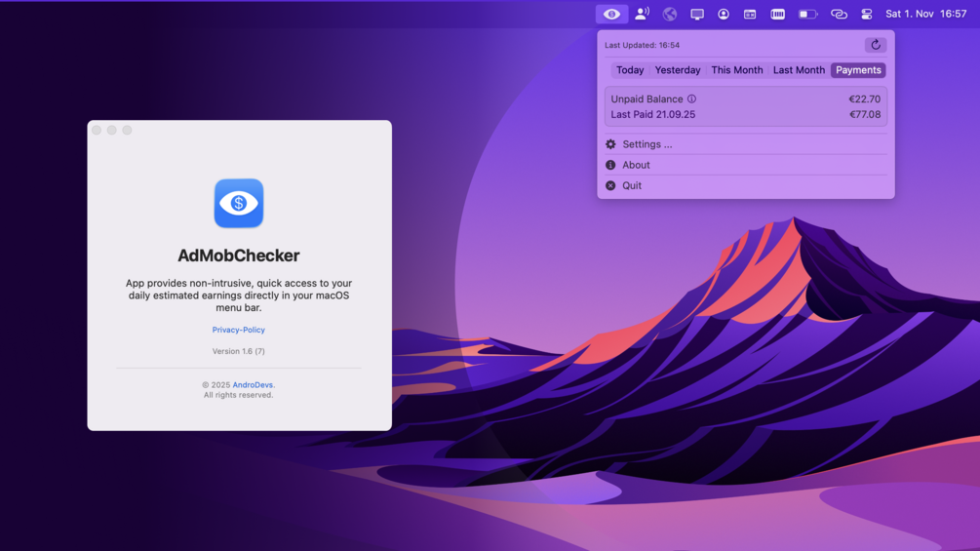
Task: Open the AndroDevs link
Action: point(253,385)
